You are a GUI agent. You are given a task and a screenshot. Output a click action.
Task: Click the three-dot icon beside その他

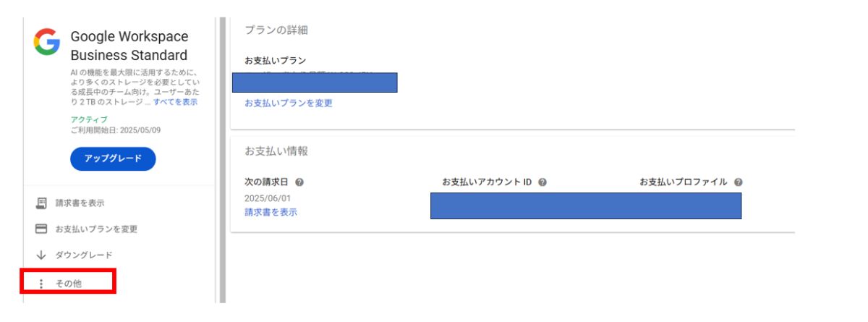(41, 284)
